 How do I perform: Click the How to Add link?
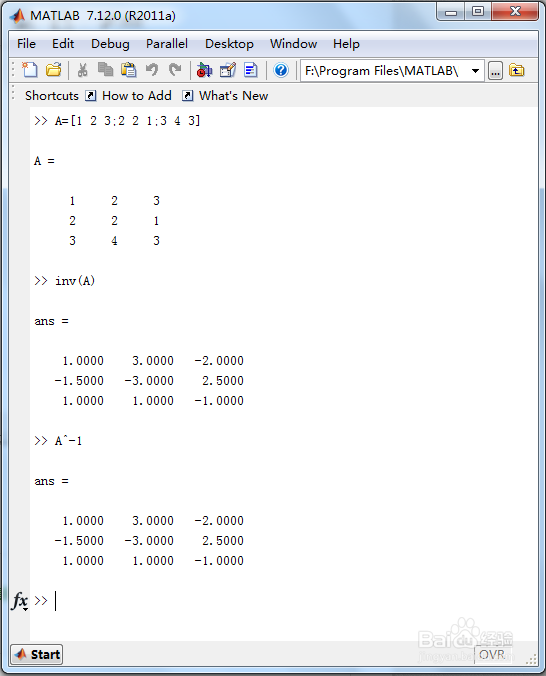tap(137, 96)
